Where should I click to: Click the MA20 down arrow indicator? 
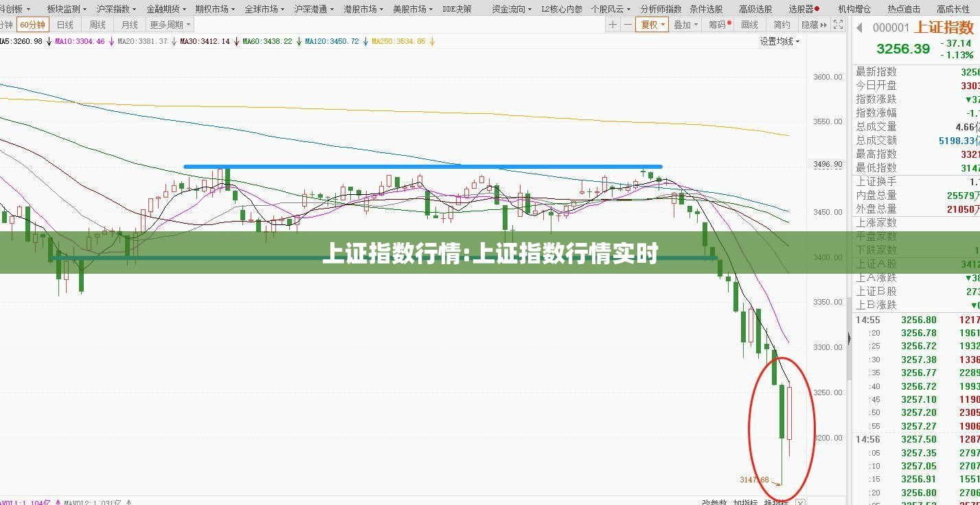pos(173,42)
